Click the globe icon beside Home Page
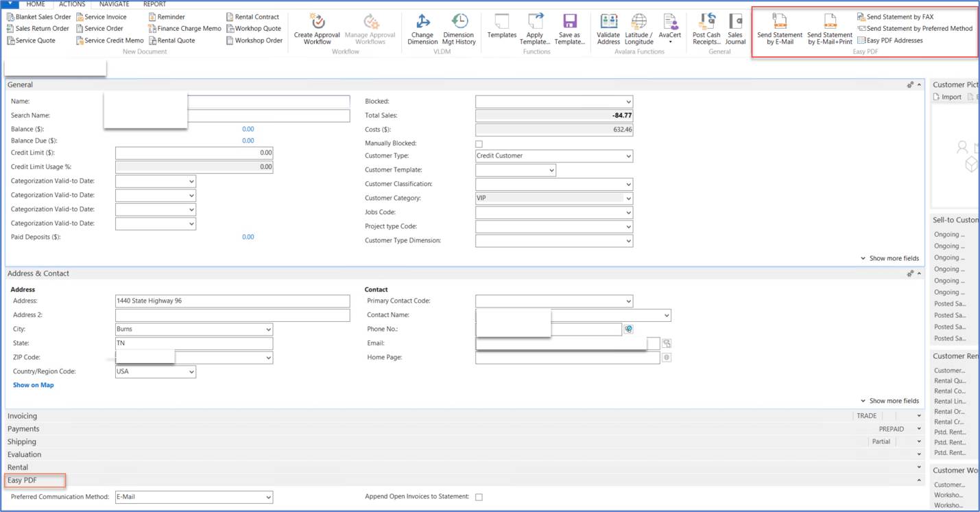 (x=666, y=358)
